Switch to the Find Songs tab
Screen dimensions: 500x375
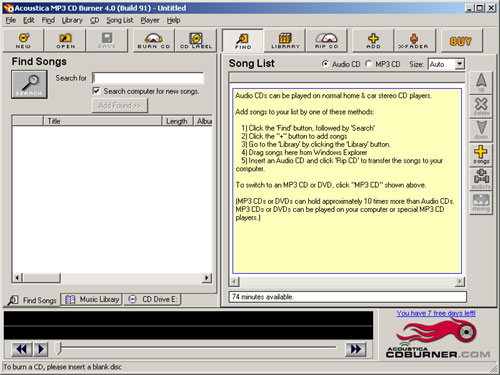[33, 300]
